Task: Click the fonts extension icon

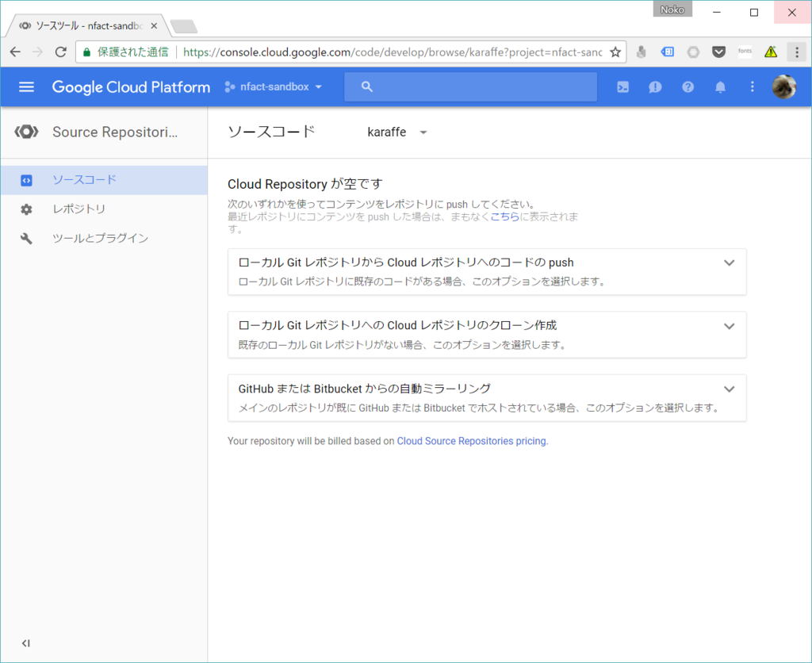Action: pos(745,52)
